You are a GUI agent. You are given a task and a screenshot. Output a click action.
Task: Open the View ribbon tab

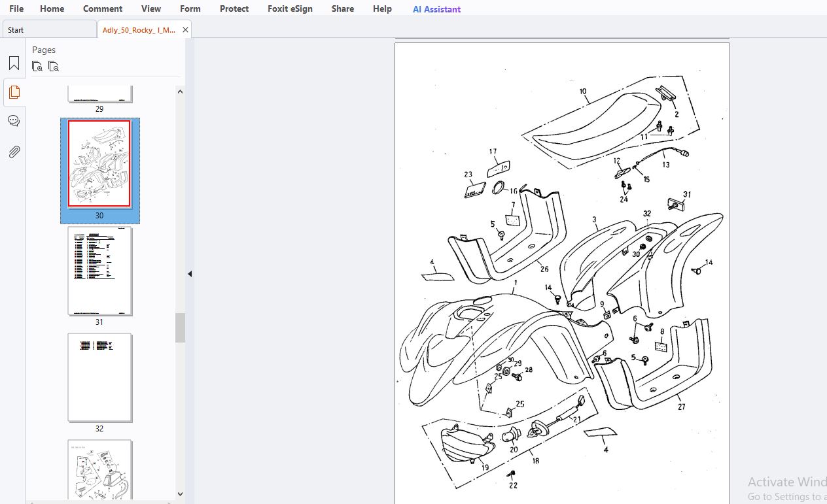tap(151, 8)
